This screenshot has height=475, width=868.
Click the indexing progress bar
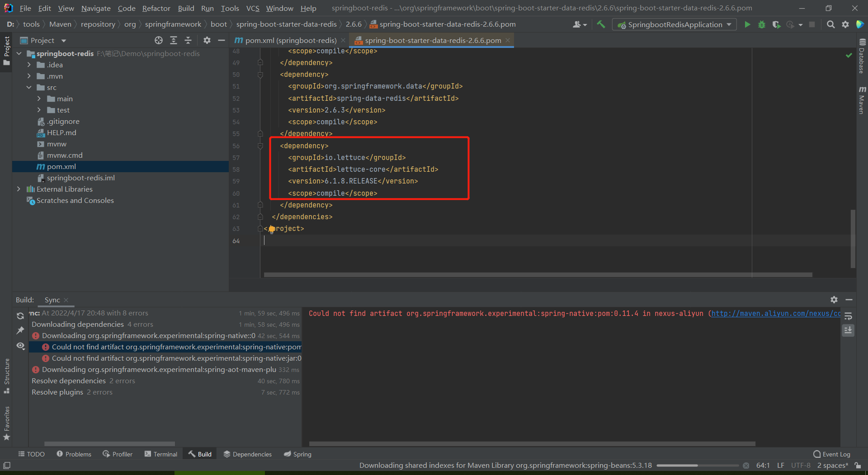tap(698, 465)
